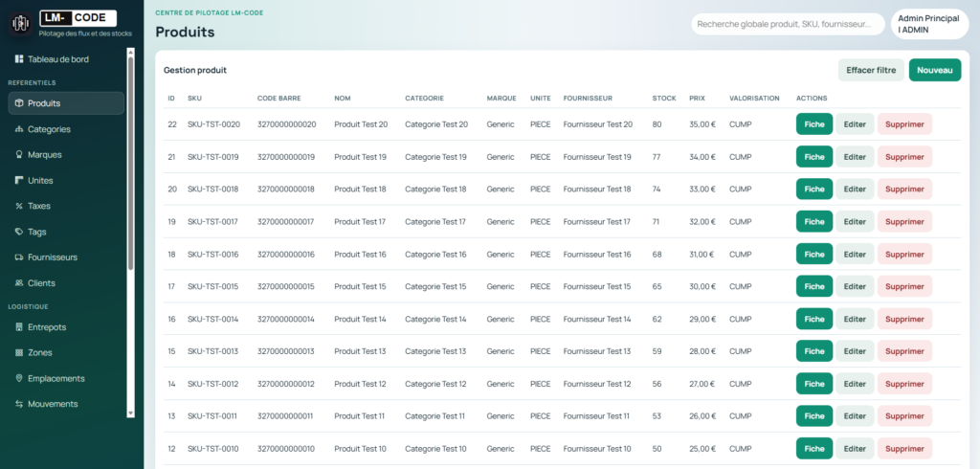Screen dimensions: 980x469
Task: Open the Mouvements menu item
Action: (53, 404)
